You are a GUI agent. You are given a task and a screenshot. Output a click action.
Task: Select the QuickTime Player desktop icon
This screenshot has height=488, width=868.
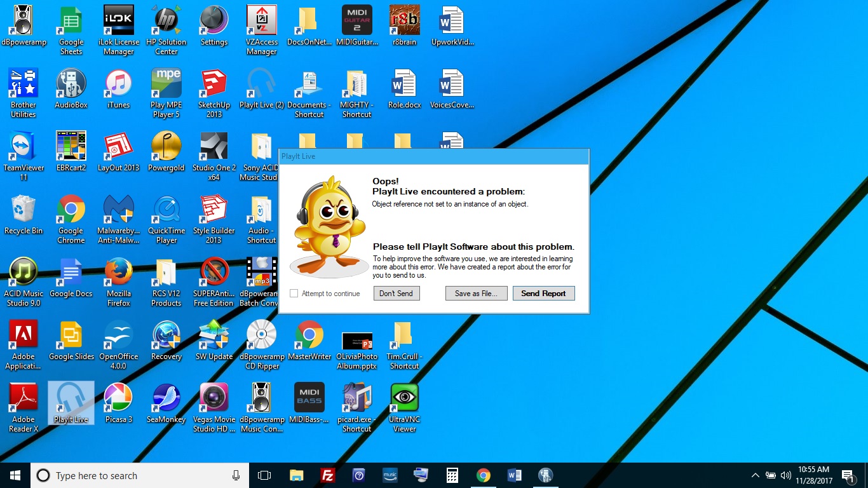(x=166, y=219)
